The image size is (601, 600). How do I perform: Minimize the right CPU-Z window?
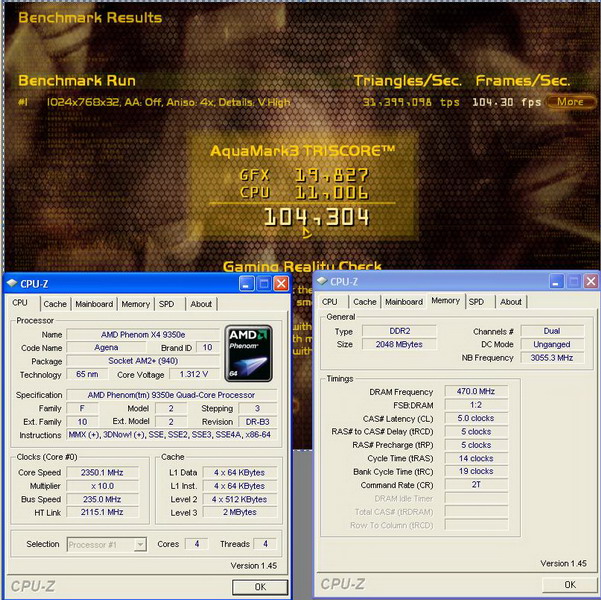pos(556,281)
